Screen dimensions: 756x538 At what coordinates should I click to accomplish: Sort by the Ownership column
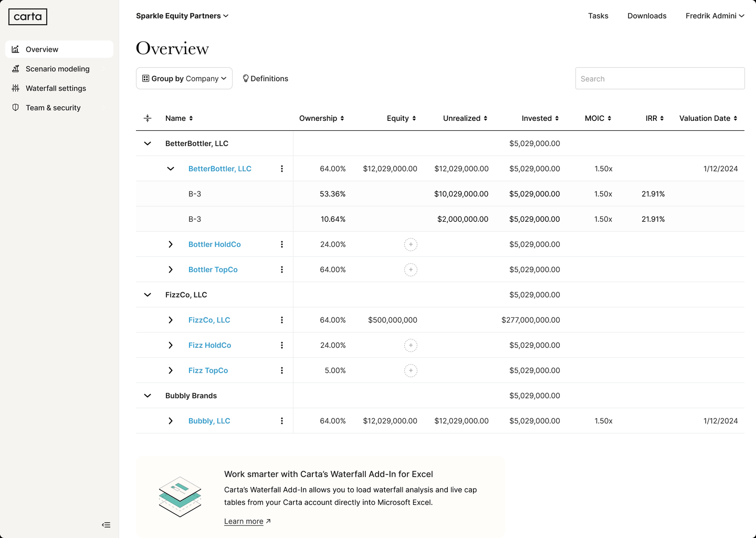pos(322,118)
